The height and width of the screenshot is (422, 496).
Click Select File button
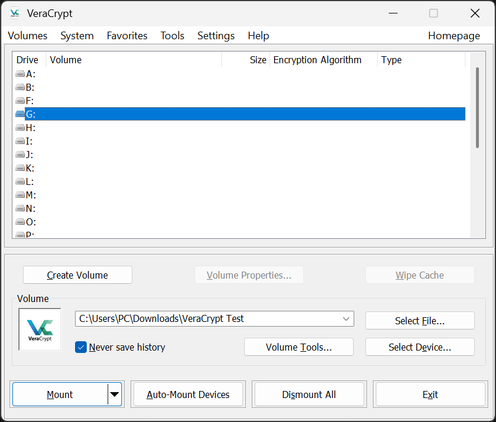[420, 321]
